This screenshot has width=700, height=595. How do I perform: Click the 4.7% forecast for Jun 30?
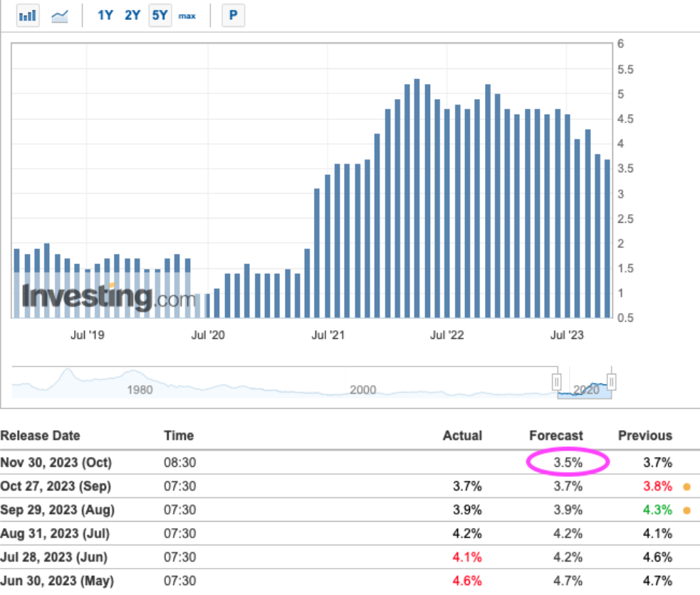[568, 581]
